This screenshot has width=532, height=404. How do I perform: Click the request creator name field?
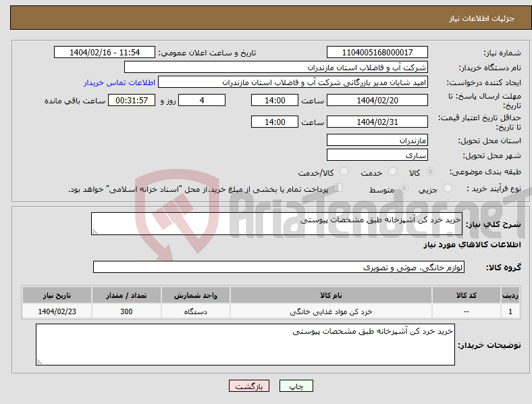[x=293, y=82]
